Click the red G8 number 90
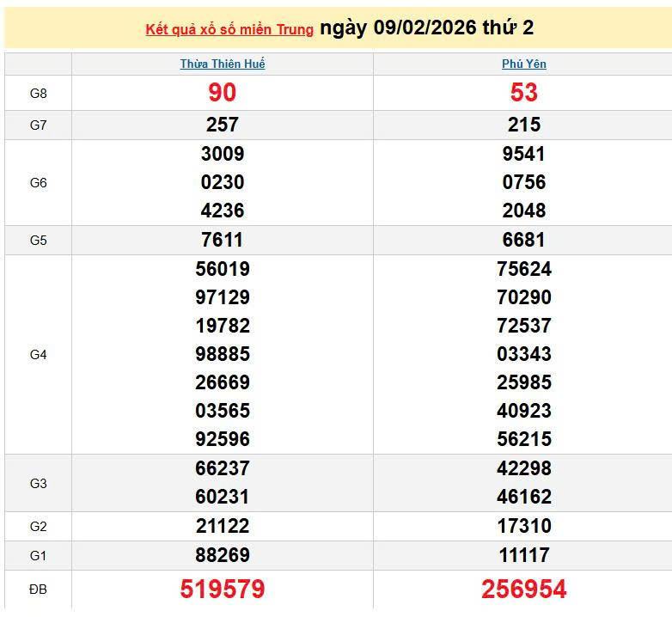Screen dimensions: 672x617 [223, 93]
